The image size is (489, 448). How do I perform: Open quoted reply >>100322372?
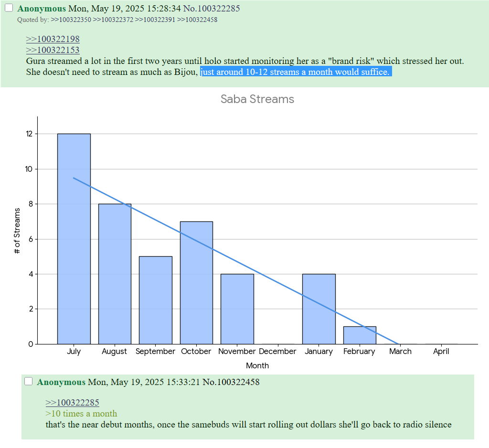click(x=113, y=20)
